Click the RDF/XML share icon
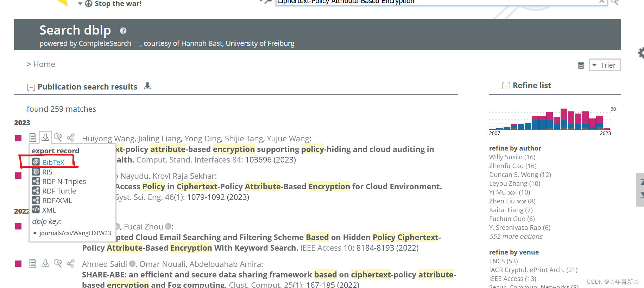Viewport: 644px width, 288px height. [36, 200]
